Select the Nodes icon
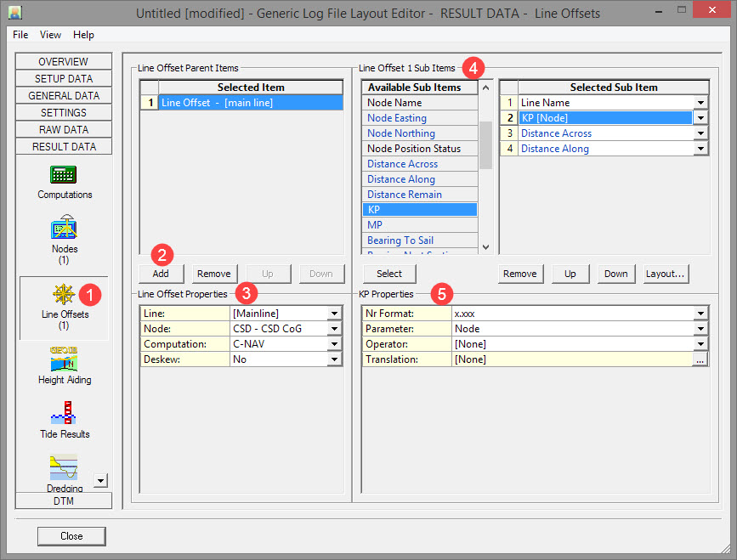The width and height of the screenshot is (737, 560). [64, 230]
